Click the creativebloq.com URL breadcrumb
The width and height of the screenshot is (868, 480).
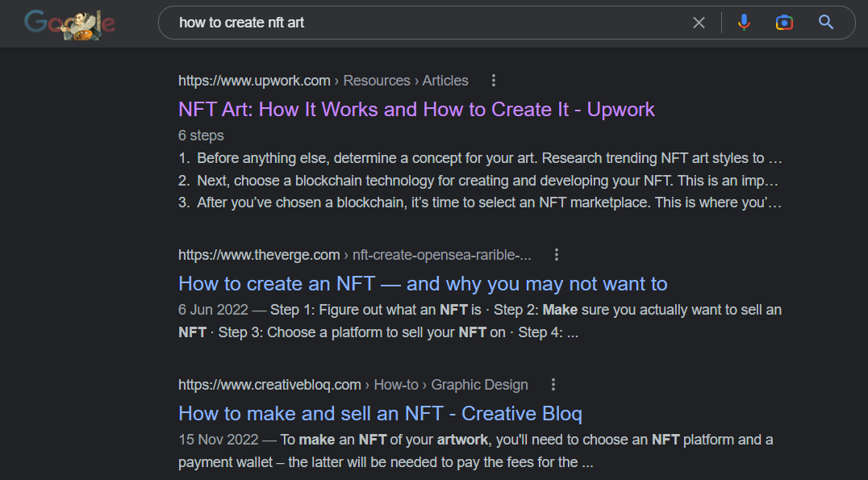(353, 385)
